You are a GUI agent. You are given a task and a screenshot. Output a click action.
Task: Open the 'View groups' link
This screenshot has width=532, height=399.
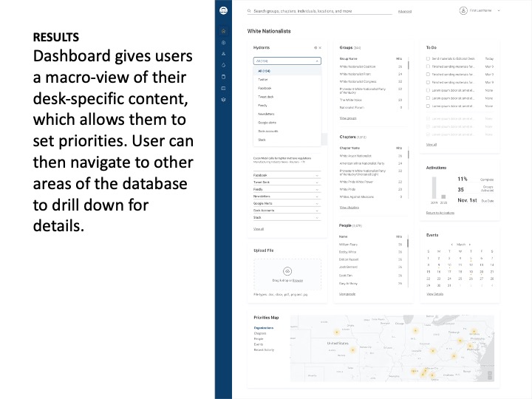click(348, 118)
